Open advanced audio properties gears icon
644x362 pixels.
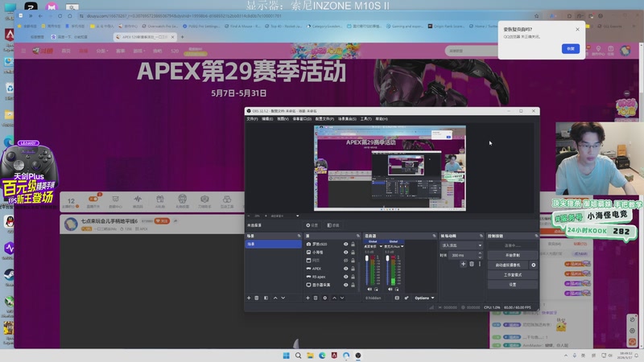pos(407,298)
